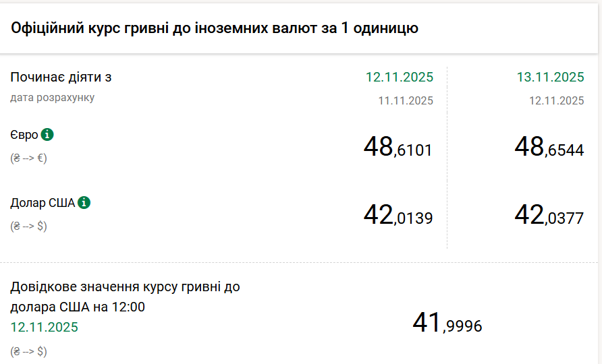
Task: Click the Євро currency label
Action: click(x=24, y=135)
